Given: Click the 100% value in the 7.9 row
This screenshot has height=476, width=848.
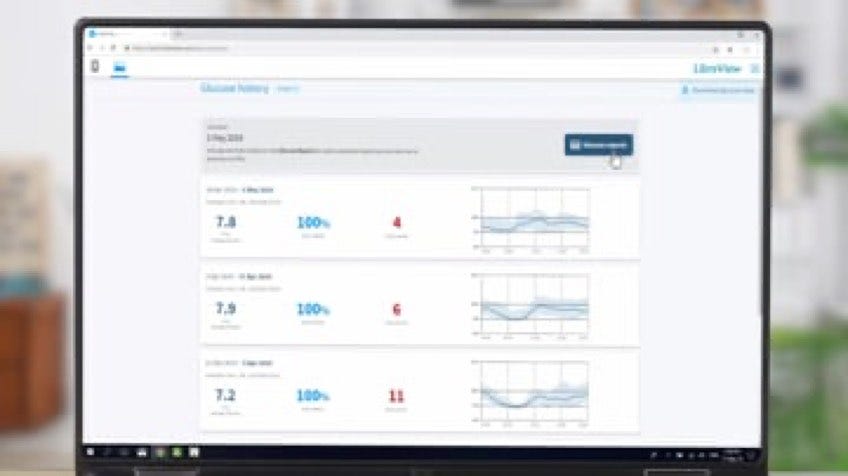Looking at the screenshot, I should tap(313, 309).
